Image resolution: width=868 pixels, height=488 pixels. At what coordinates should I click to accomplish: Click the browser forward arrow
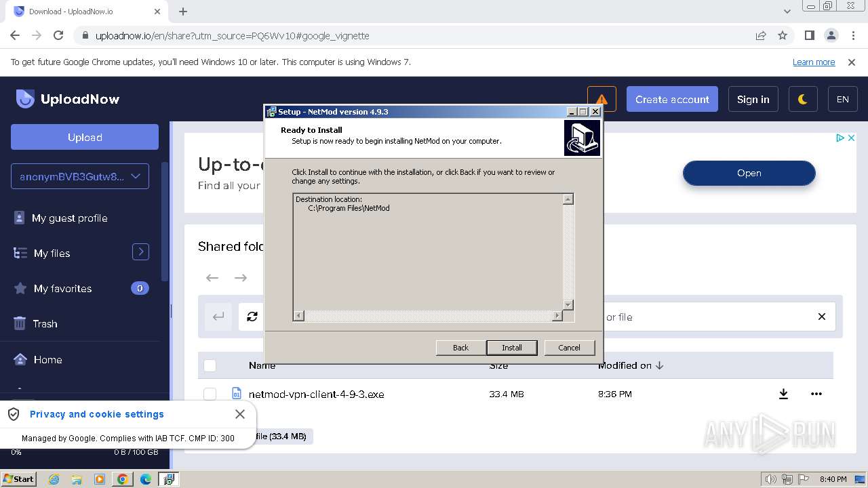37,35
